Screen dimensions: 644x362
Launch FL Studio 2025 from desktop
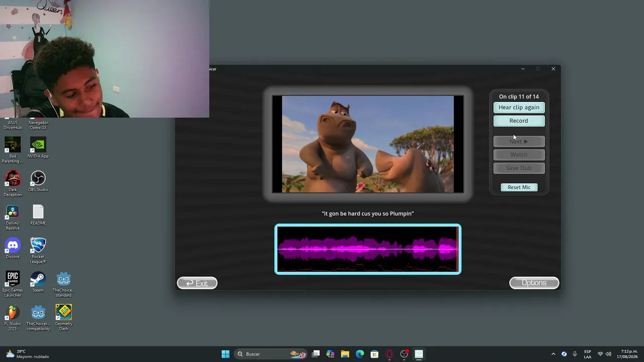coord(13,318)
